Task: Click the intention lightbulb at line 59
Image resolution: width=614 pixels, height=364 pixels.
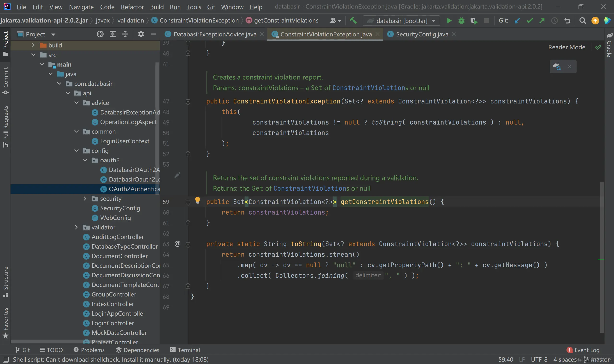Action: [197, 200]
